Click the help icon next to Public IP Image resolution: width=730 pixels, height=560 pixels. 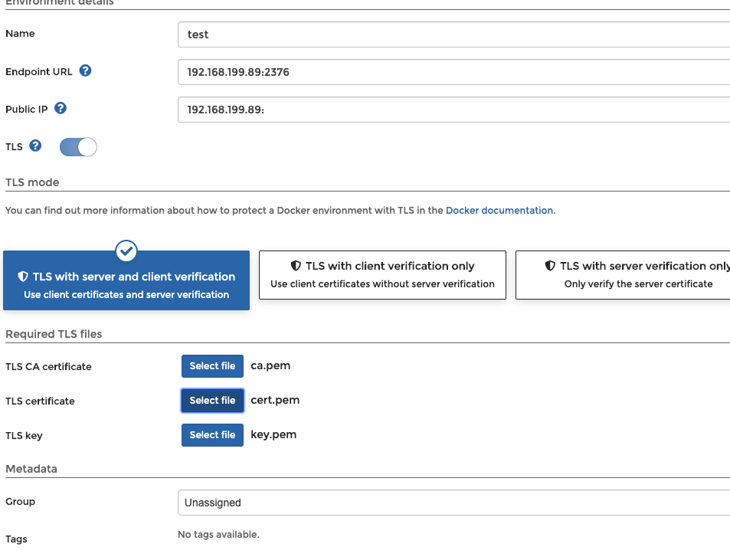tap(61, 109)
